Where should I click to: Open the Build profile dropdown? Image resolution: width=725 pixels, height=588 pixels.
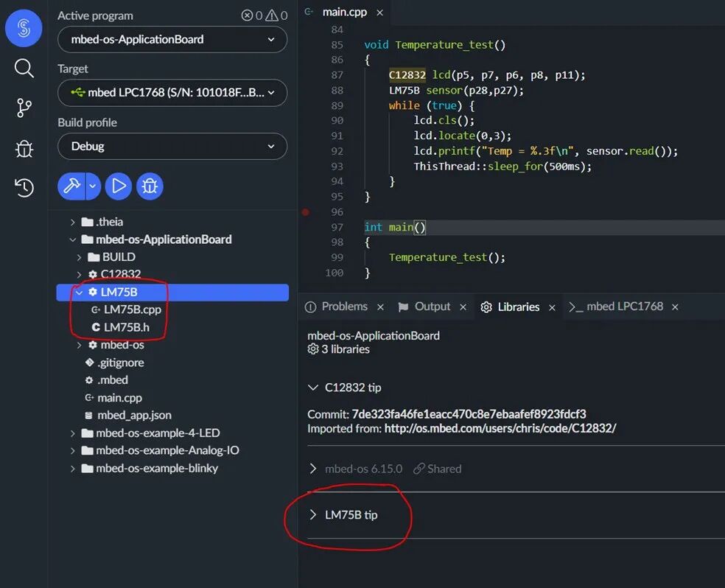click(x=172, y=146)
